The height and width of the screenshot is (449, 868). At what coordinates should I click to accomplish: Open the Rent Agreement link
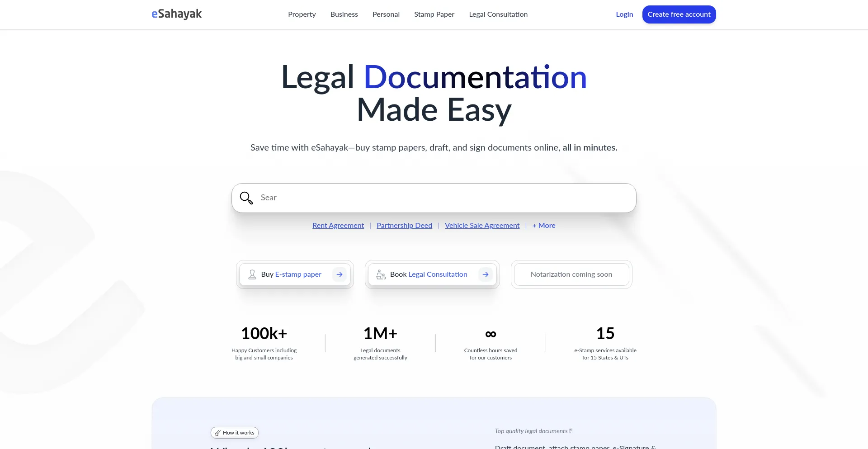click(x=338, y=226)
